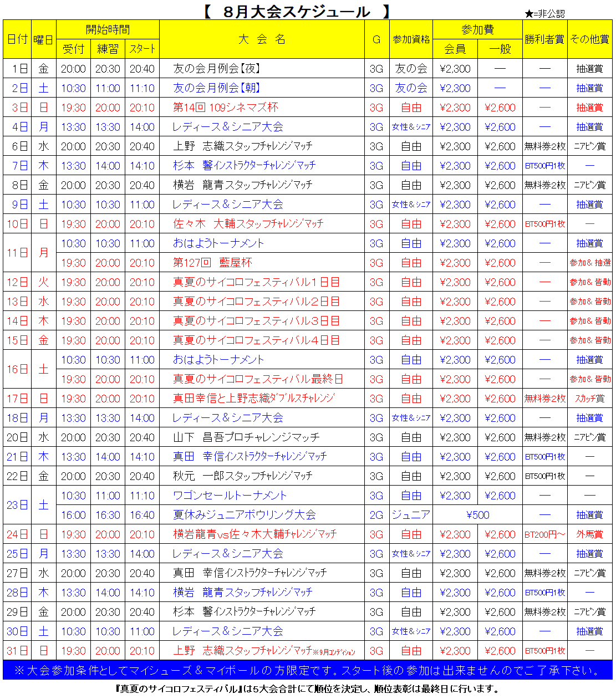Click the 火 weekday cell
The width and height of the screenshot is (616, 699).
pos(44,282)
